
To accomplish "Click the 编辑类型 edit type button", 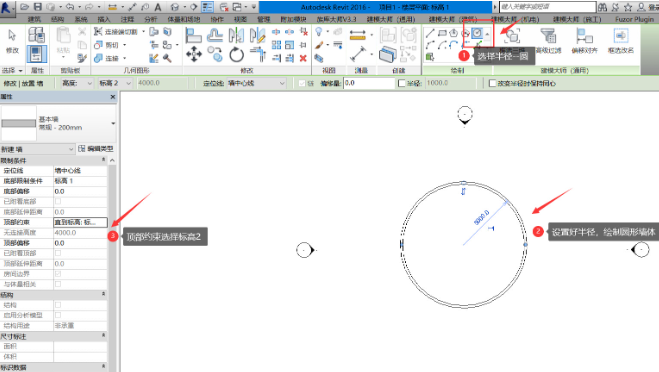I will 96,148.
